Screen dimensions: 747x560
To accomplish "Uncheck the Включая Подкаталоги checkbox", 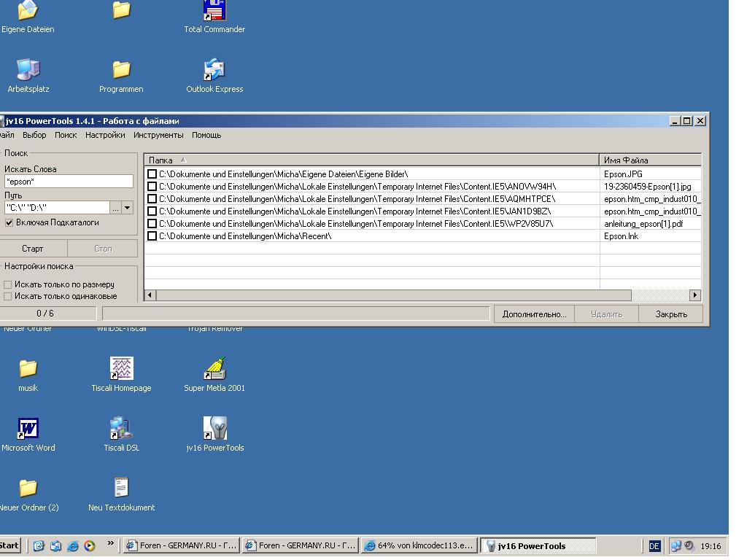I will (x=9, y=222).
